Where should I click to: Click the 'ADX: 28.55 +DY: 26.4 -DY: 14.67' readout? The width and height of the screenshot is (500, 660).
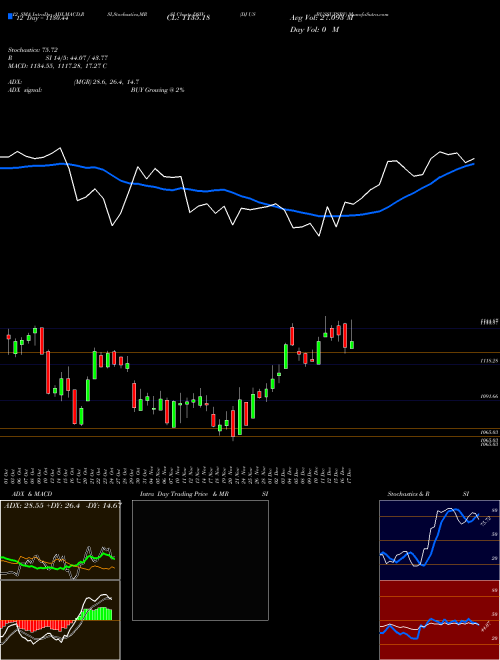point(63,505)
